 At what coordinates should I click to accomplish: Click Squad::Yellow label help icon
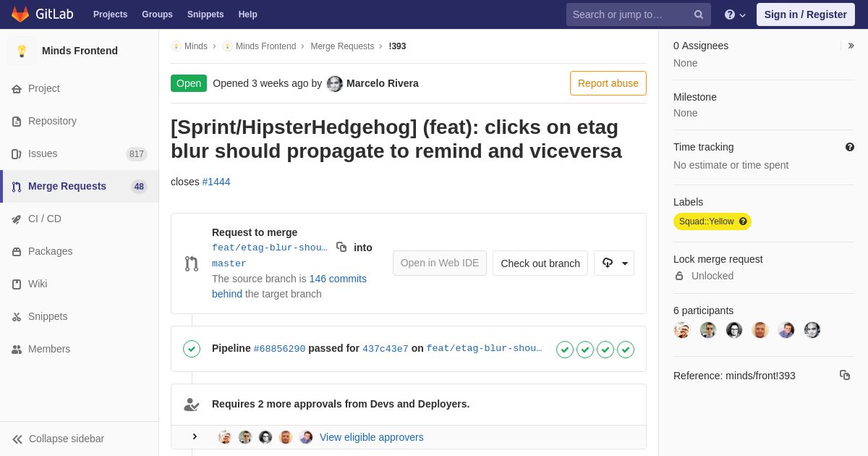(743, 221)
